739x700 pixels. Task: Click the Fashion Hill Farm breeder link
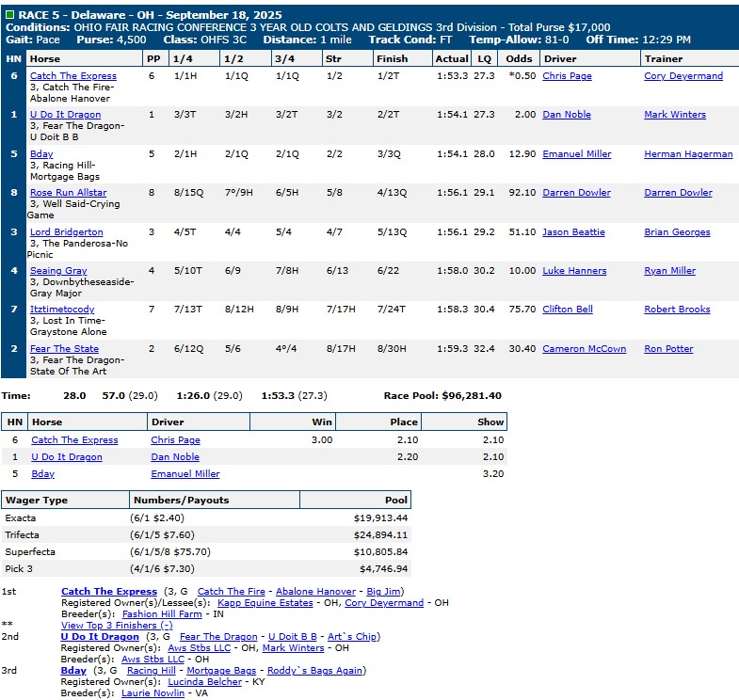coord(162,613)
